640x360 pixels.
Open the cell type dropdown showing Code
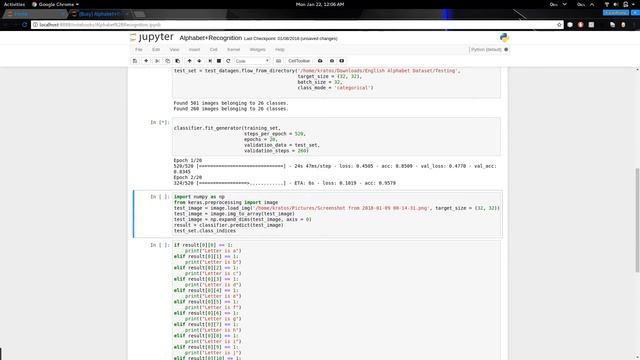point(252,61)
